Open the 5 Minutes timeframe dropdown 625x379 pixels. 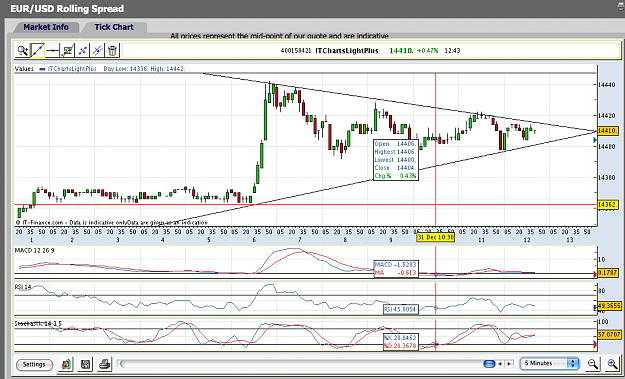coord(549,363)
